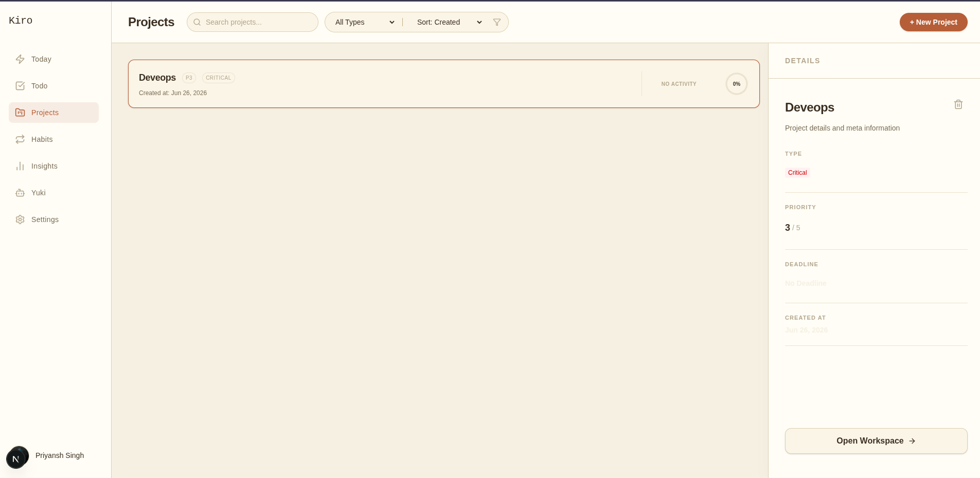Focus the Search projects field
Image resolution: width=980 pixels, height=478 pixels.
pyautogui.click(x=253, y=22)
